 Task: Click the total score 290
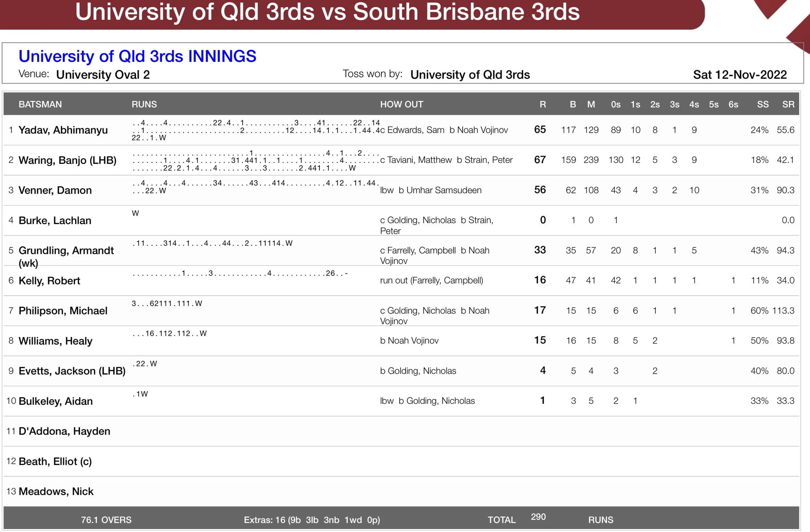click(x=538, y=517)
